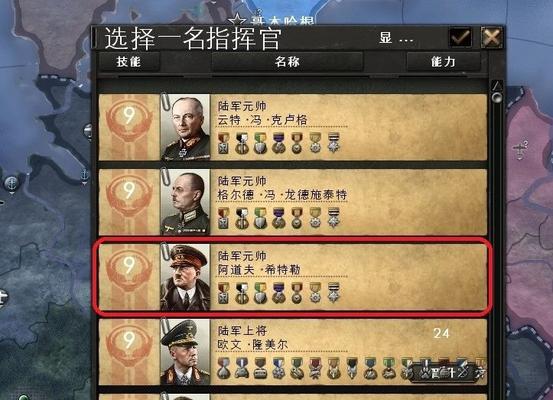Screen dimensions: 553x400
Task: Select commander 欧文·隆美尔 portrait
Action: click(186, 352)
